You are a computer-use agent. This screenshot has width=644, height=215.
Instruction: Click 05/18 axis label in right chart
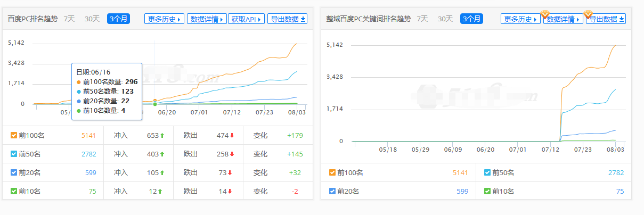[x=388, y=150]
